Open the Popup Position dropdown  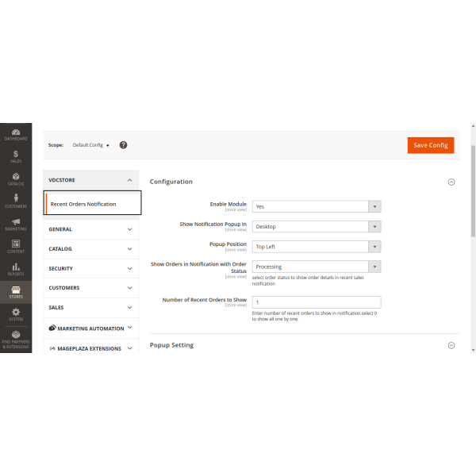(316, 247)
